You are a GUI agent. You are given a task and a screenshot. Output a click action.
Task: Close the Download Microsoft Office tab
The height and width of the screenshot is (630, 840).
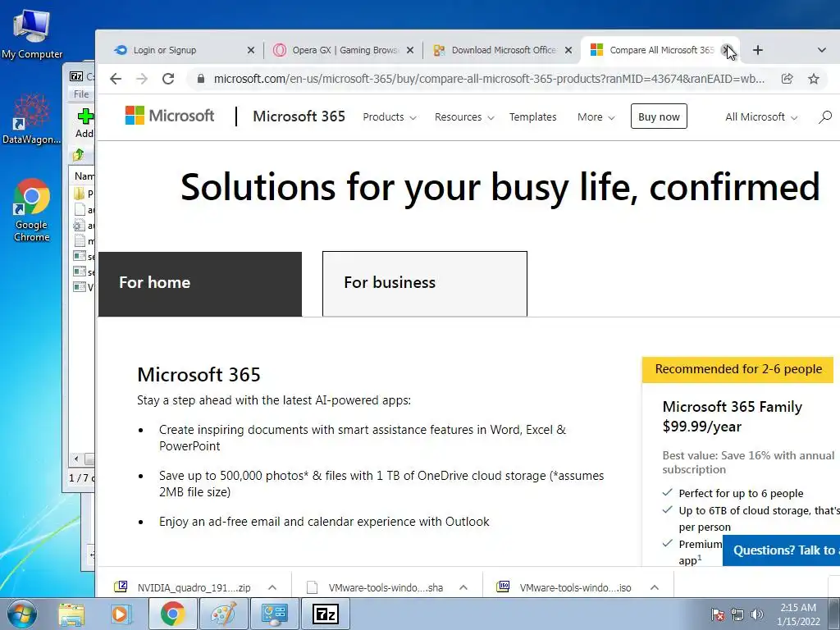(568, 50)
